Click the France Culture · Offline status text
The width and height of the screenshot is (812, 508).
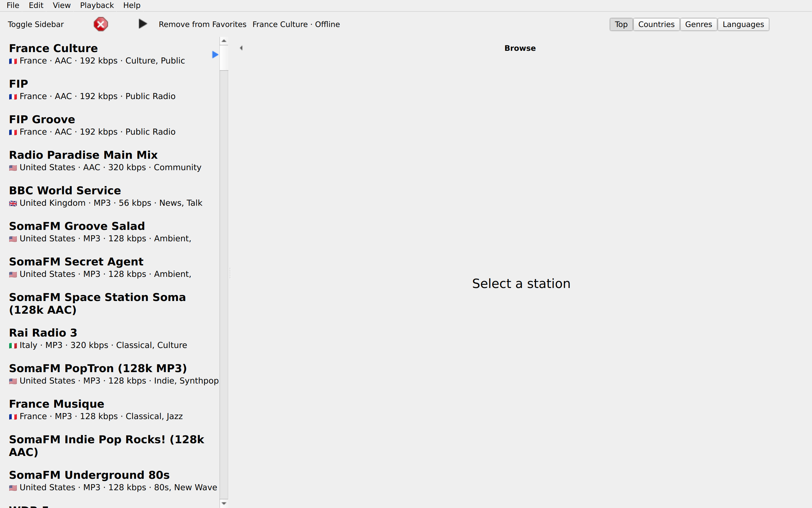296,24
